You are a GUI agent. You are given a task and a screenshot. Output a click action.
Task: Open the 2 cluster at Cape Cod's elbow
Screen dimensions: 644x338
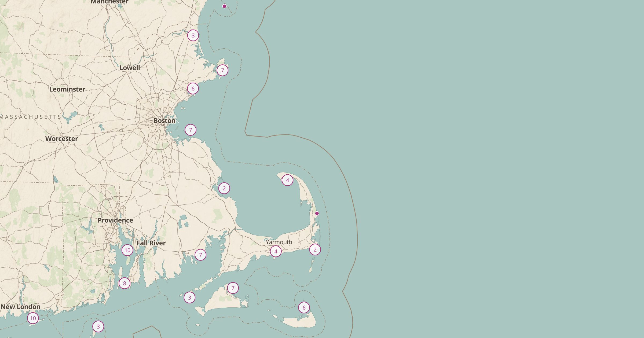[315, 249]
